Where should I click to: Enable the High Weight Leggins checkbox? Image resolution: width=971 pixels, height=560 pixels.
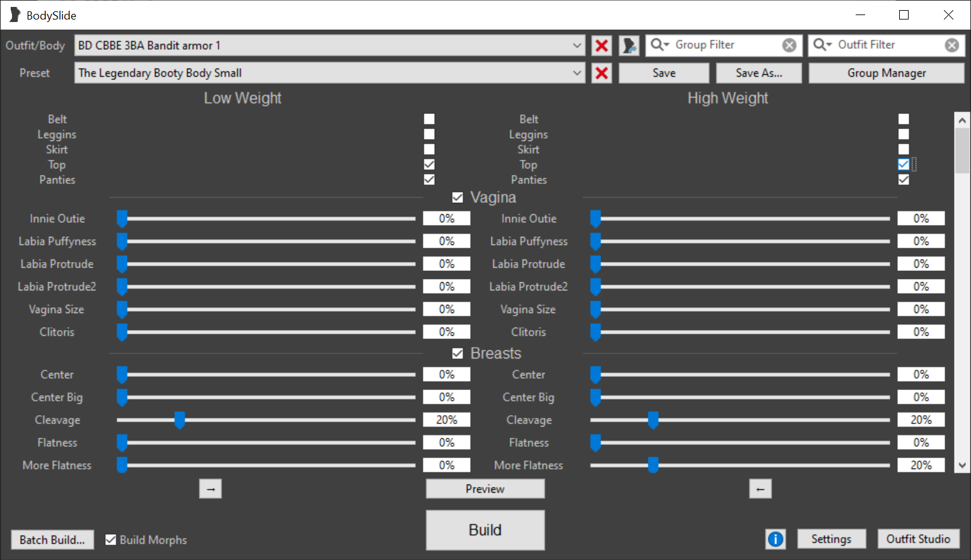pyautogui.click(x=904, y=134)
